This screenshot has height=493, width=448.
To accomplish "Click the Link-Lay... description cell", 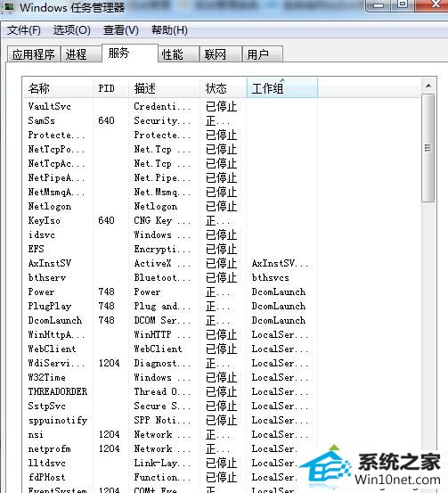I will 162,463.
